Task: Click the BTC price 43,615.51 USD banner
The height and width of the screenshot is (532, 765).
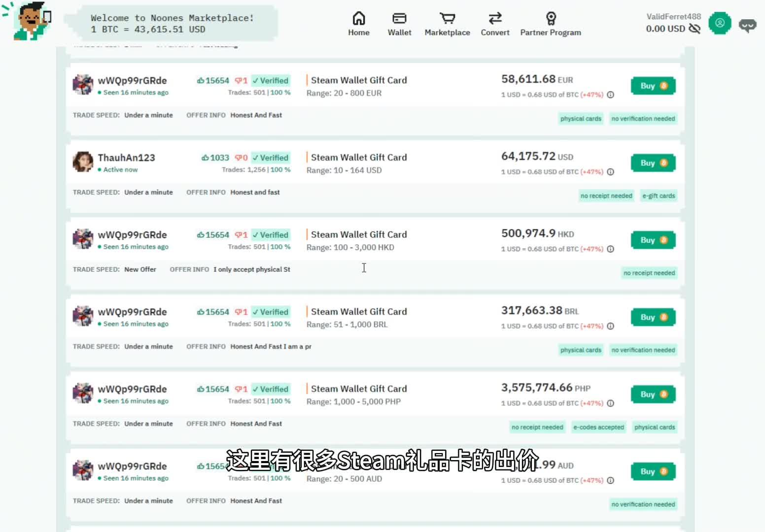Action: pyautogui.click(x=148, y=30)
